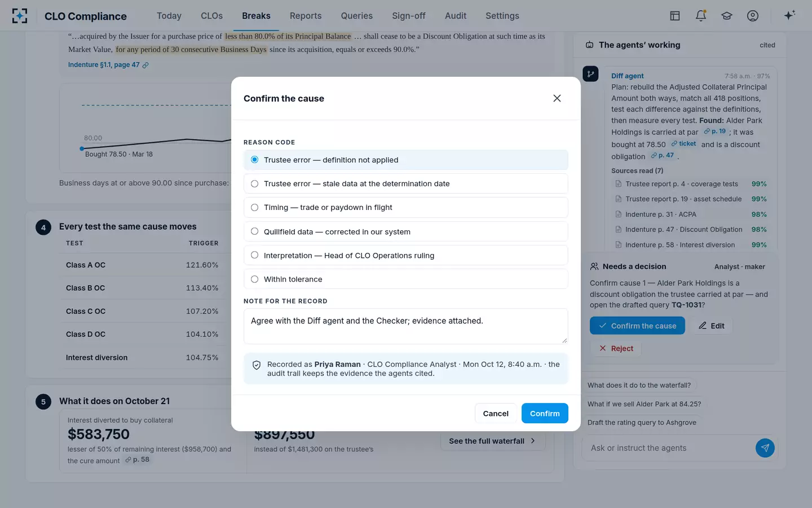
Task: Cancel the Confirm the cause dialog
Action: (x=496, y=413)
